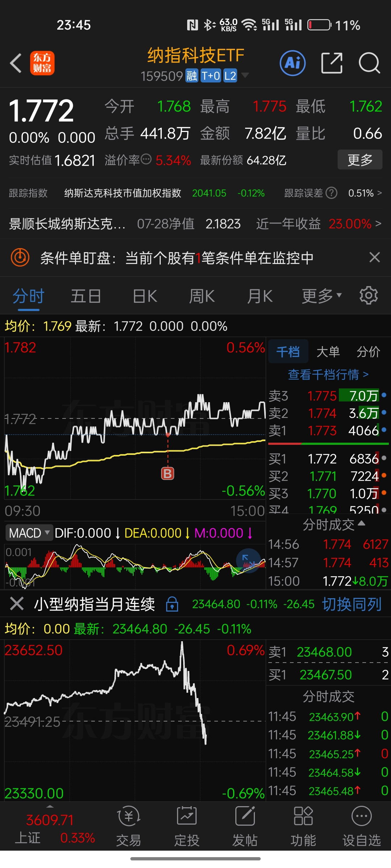Image resolution: width=391 pixels, height=868 pixels.
Task: Tap 切换同列 switch layout link
Action: click(352, 604)
